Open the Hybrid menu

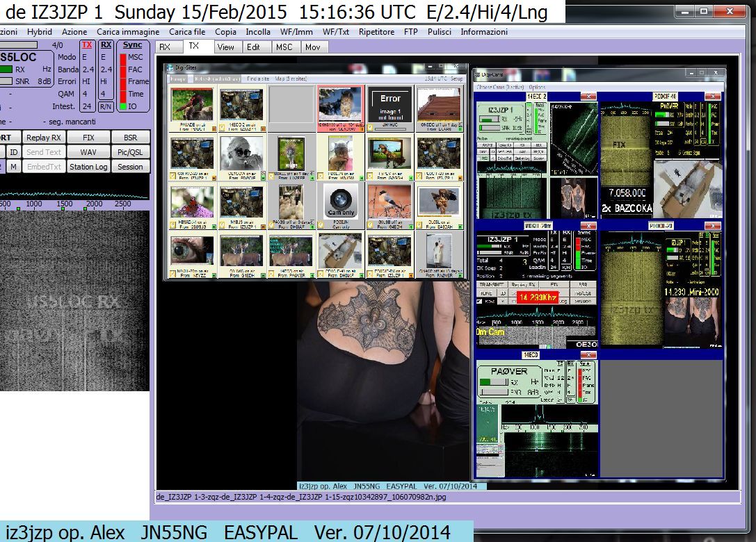click(40, 32)
